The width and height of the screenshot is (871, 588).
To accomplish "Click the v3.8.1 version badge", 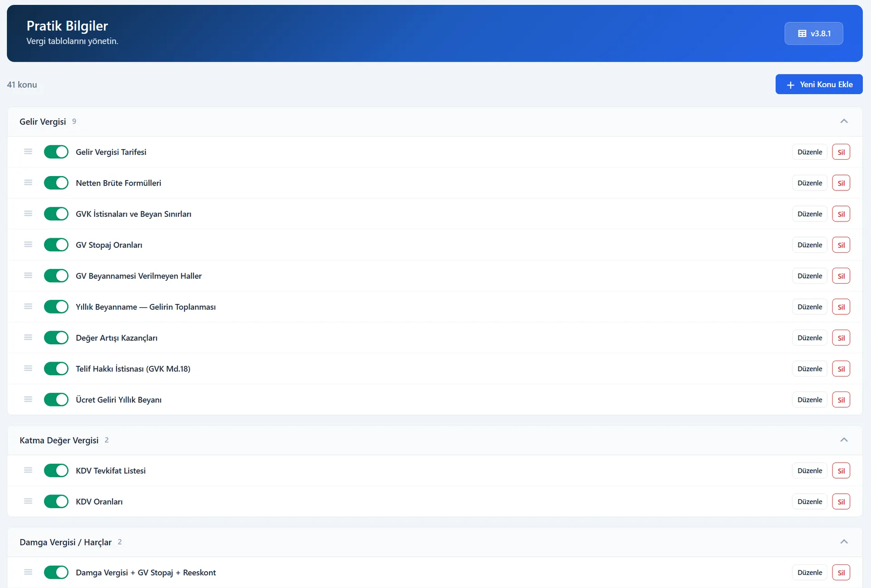I will [814, 34].
